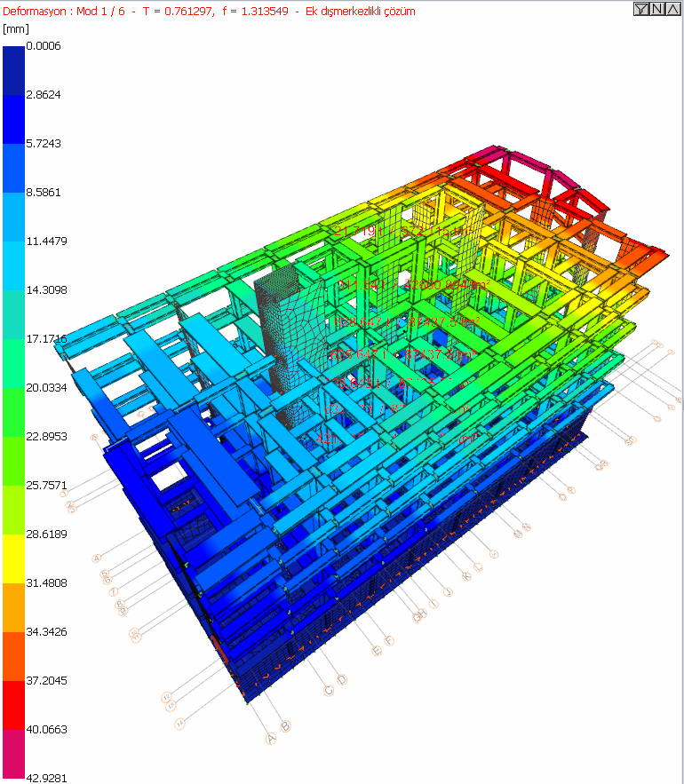Click the red story label 21.719 t / 372.115 tm²
Image resolution: width=684 pixels, height=784 pixels.
403,231
